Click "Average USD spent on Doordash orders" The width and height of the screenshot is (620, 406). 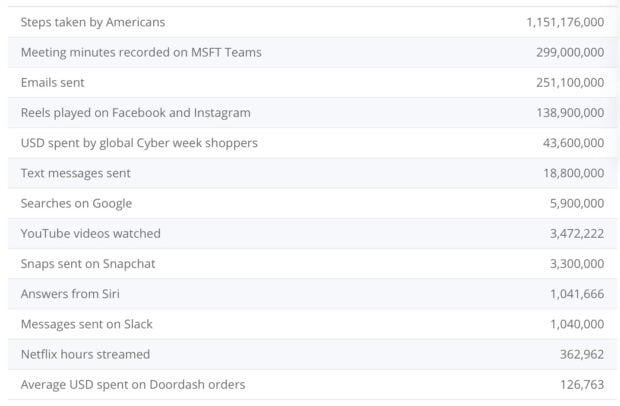click(133, 384)
